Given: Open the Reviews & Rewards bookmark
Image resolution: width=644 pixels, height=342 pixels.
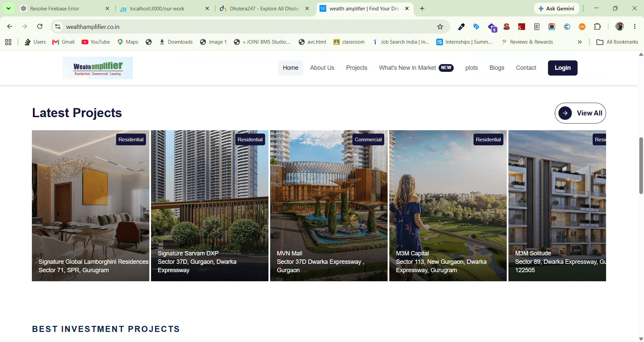Looking at the screenshot, I should tap(527, 42).
